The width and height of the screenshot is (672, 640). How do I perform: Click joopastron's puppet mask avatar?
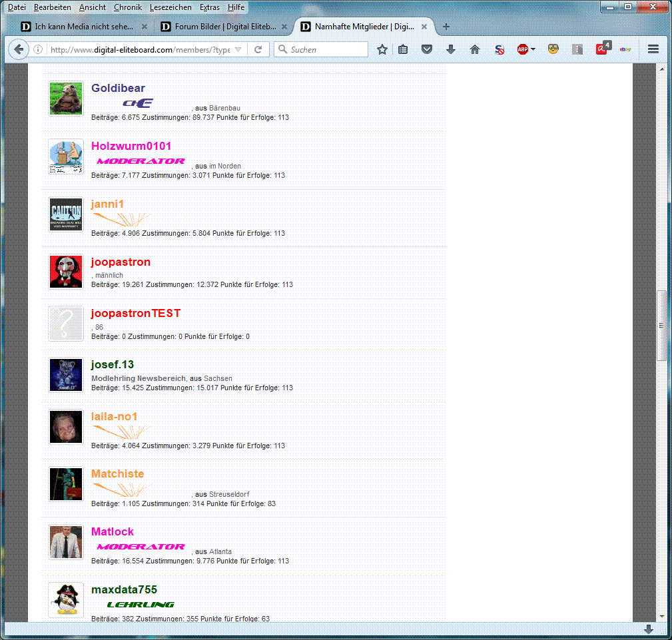click(65, 272)
